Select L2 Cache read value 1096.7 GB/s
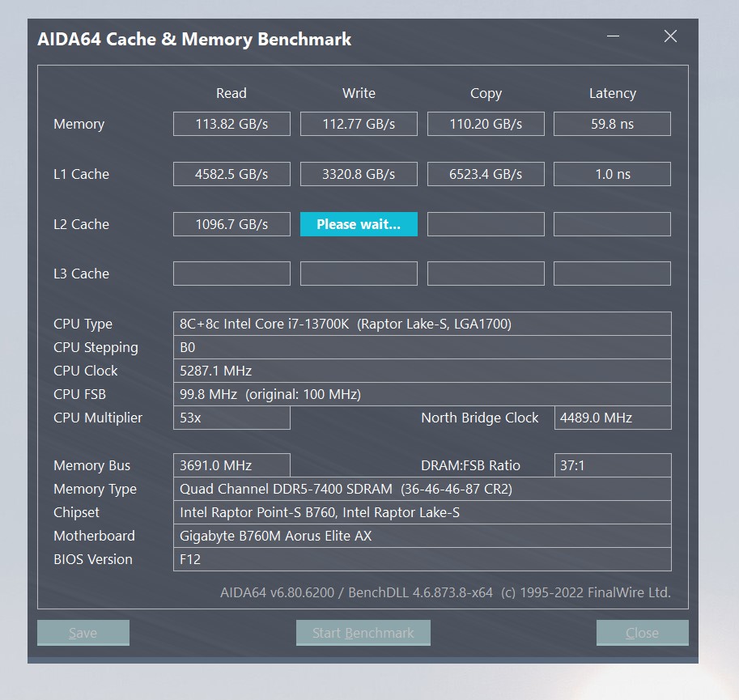 pos(231,224)
